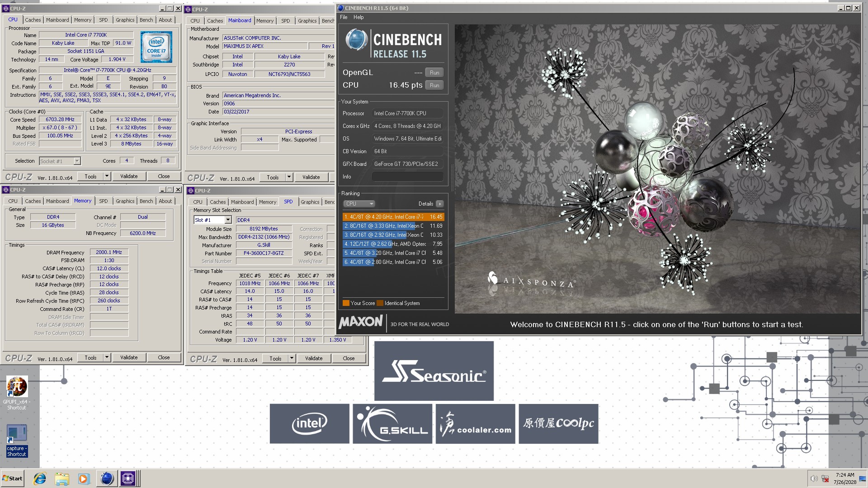Click Intel sponsor logo on desktop
The height and width of the screenshot is (488, 868).
(310, 423)
